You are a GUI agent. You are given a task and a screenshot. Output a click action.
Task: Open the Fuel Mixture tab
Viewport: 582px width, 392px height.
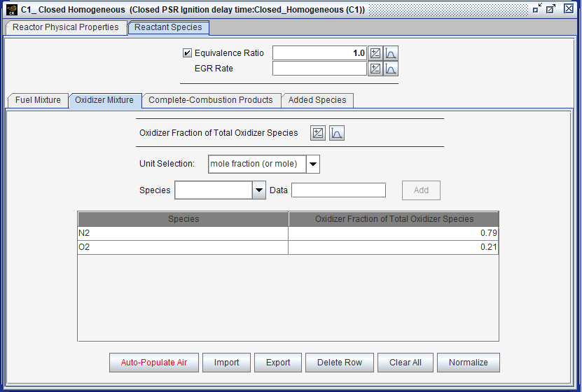(x=38, y=100)
